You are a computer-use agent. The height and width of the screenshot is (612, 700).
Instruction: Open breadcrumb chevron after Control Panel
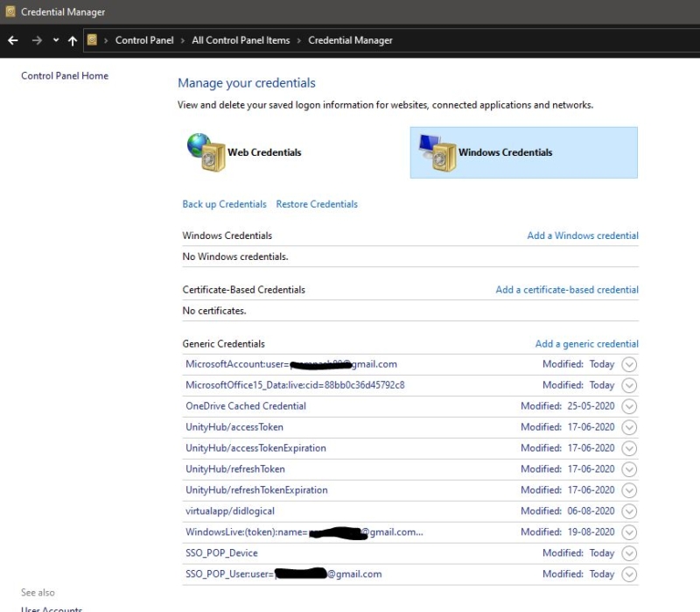coord(183,40)
